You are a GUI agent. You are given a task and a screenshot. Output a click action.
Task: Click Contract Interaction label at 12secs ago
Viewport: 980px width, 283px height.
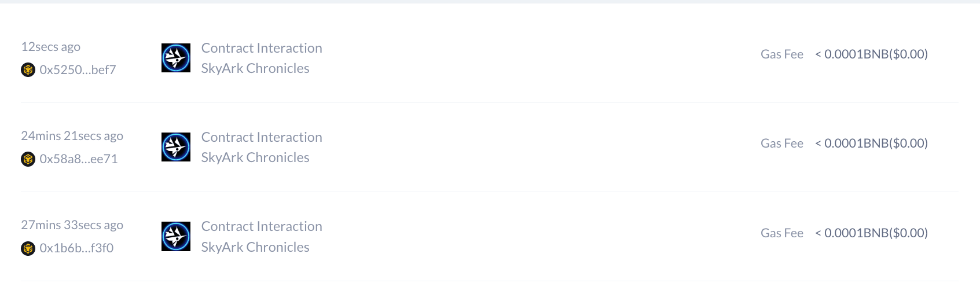[262, 48]
